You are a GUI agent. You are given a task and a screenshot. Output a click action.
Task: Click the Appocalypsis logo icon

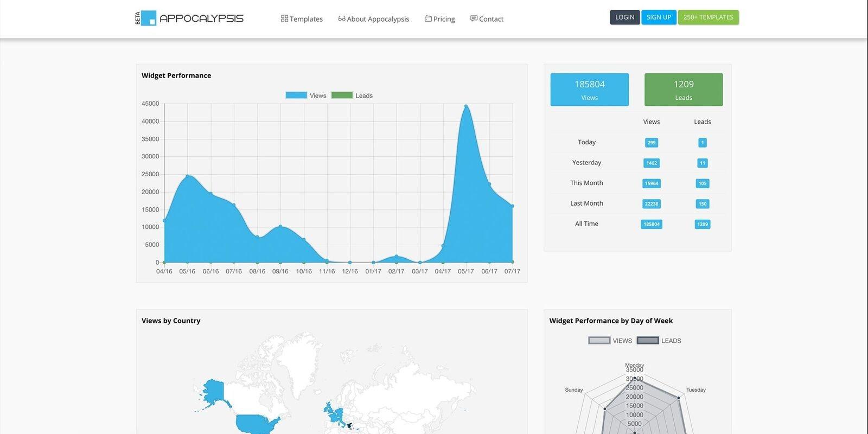pos(148,18)
